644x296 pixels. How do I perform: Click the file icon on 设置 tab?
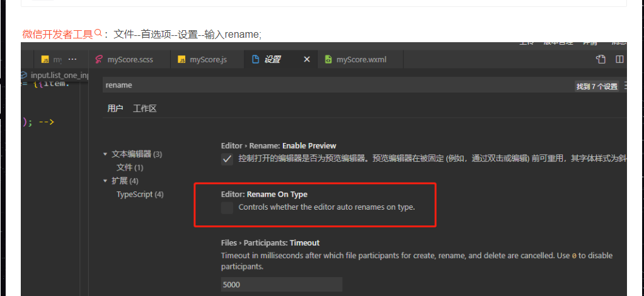click(x=255, y=60)
